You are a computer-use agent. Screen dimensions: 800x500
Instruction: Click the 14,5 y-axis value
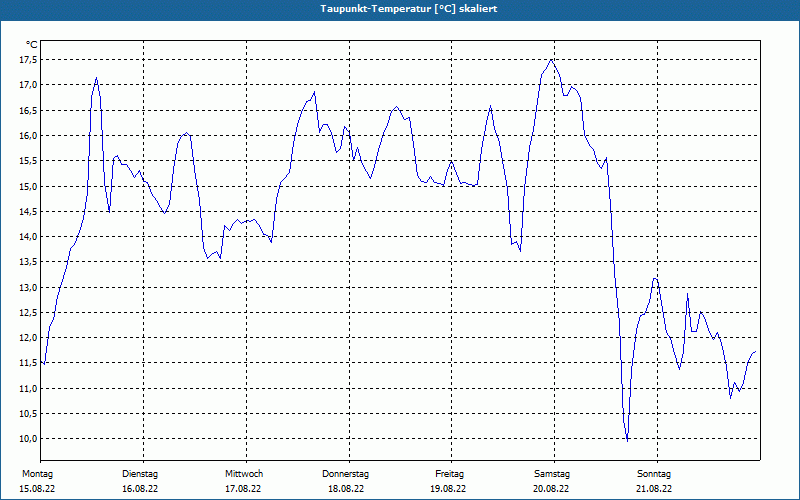click(30, 211)
